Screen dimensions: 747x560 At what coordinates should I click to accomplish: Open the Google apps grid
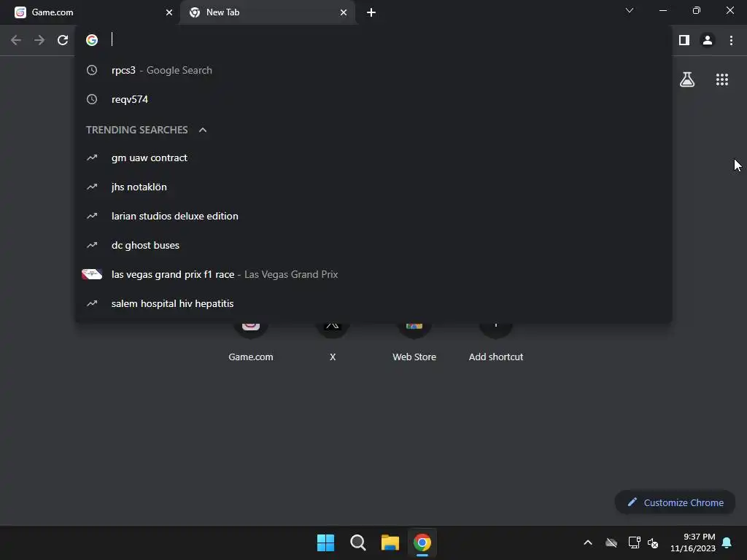722,79
